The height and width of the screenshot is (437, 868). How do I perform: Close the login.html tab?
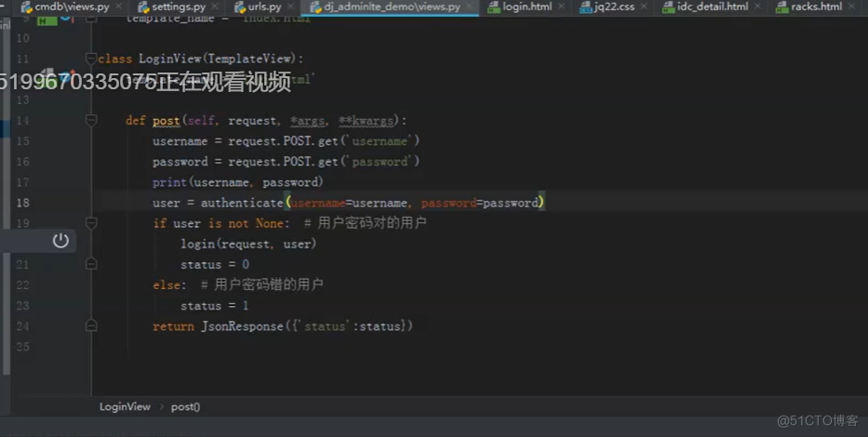561,7
